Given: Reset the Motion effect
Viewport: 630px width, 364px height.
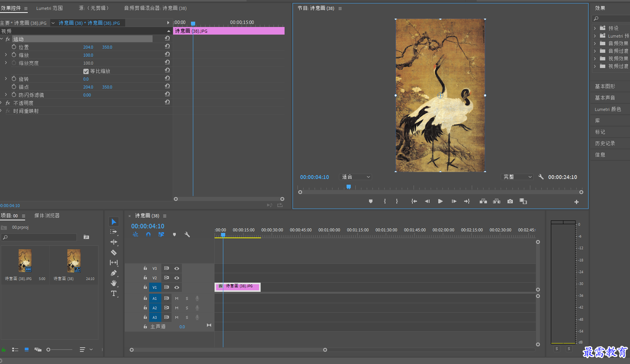Looking at the screenshot, I should click(167, 38).
